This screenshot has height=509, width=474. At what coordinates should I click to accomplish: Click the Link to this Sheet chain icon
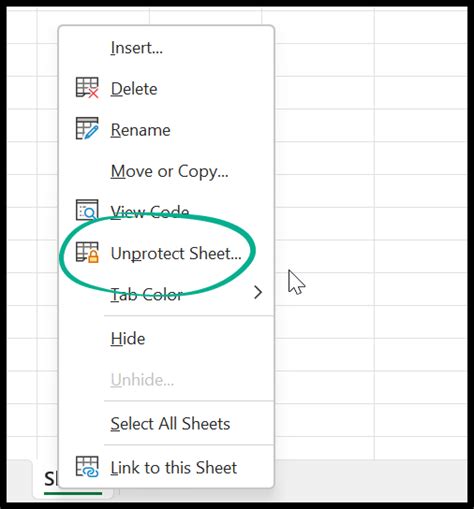(87, 467)
